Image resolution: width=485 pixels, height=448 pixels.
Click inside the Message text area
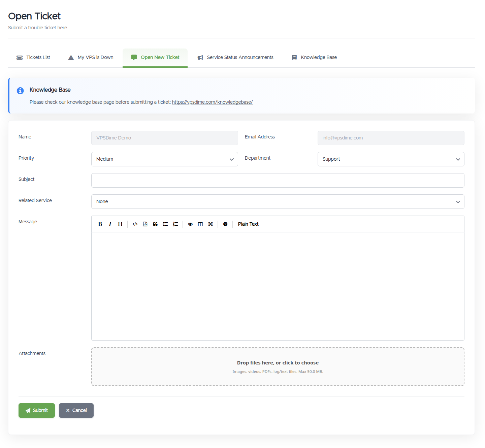[278, 286]
